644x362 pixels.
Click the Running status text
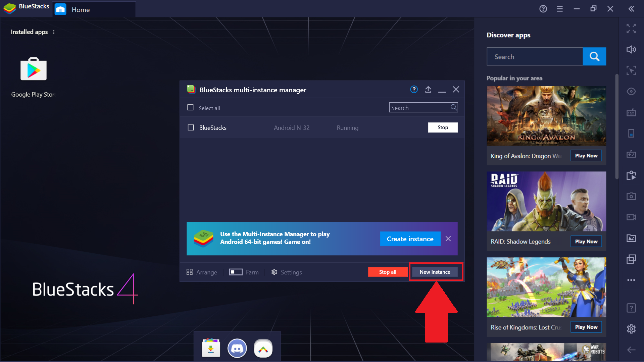pos(347,128)
